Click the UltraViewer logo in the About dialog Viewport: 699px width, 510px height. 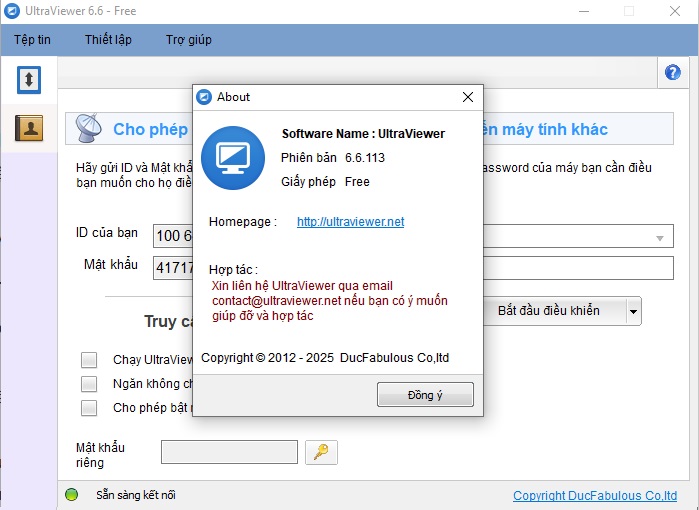(233, 158)
